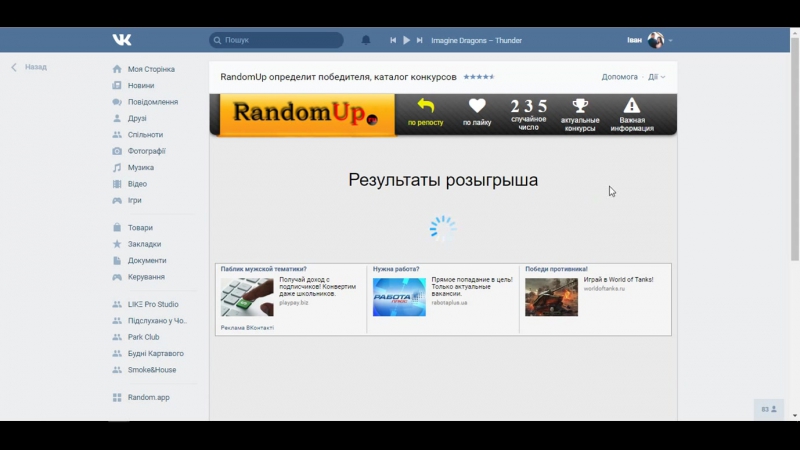The width and height of the screenshot is (800, 450).
Task: Click the search field 'Пошук'
Action: tap(277, 40)
